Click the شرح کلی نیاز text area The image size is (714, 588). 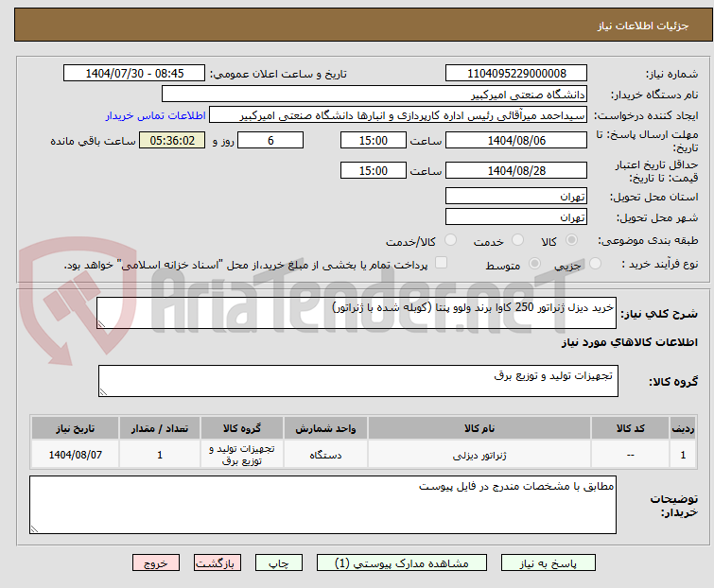tap(357, 313)
